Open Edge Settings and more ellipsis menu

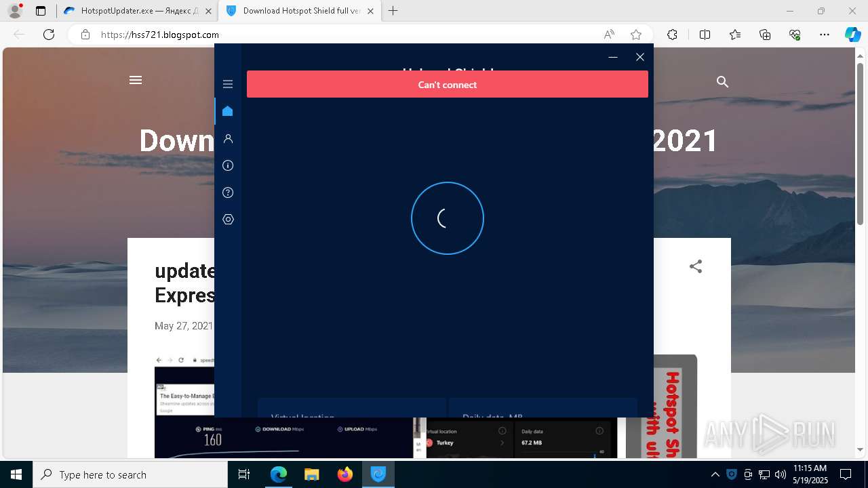pyautogui.click(x=825, y=35)
